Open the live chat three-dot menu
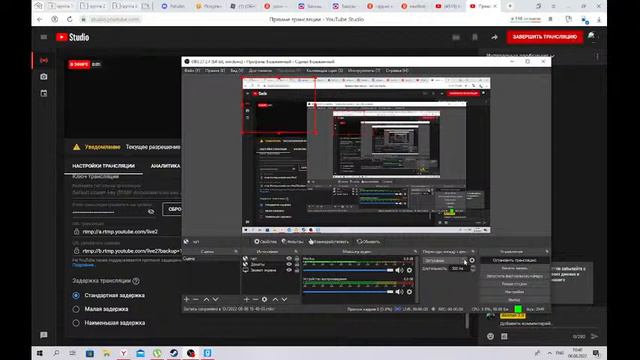The image size is (640, 360). 598,57
